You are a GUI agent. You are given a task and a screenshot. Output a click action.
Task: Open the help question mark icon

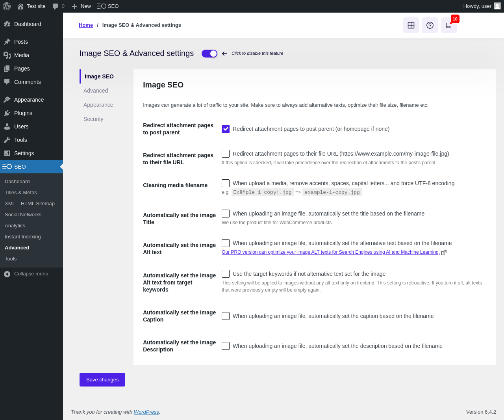[x=430, y=25]
